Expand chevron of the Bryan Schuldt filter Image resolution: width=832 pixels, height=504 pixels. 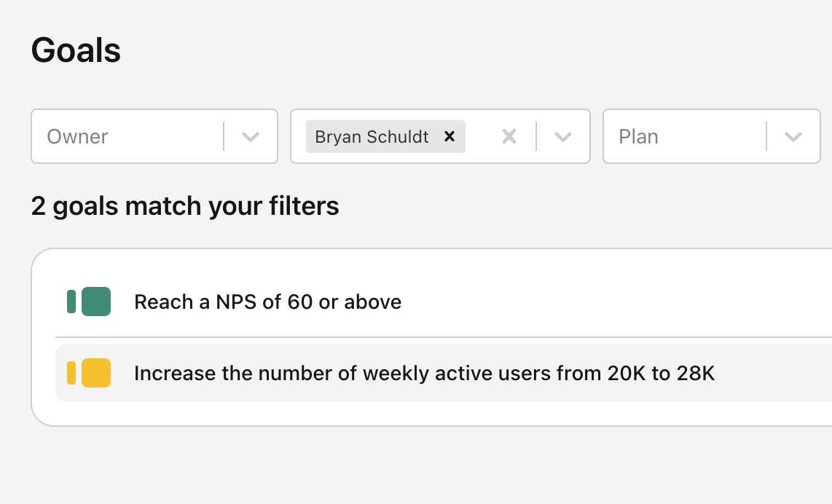[562, 136]
